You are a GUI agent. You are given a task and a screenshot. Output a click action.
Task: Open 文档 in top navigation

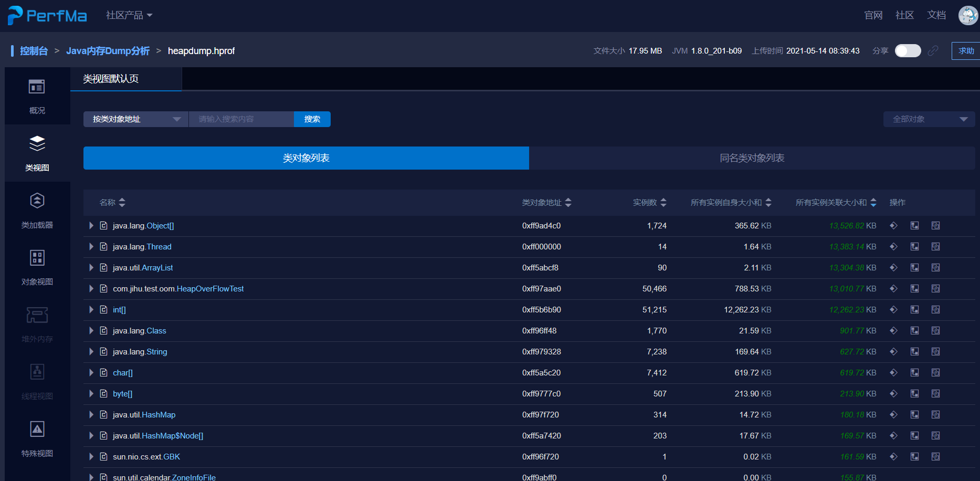[936, 15]
